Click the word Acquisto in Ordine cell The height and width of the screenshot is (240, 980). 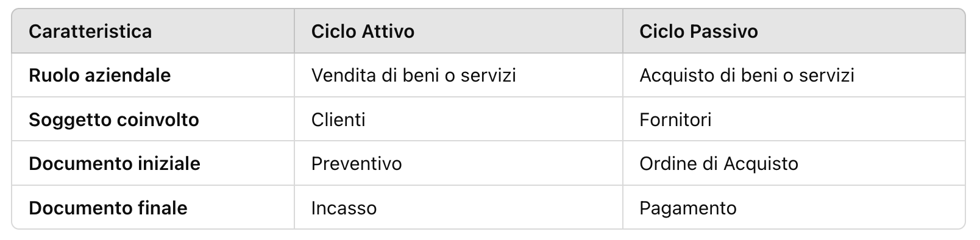pos(761,163)
